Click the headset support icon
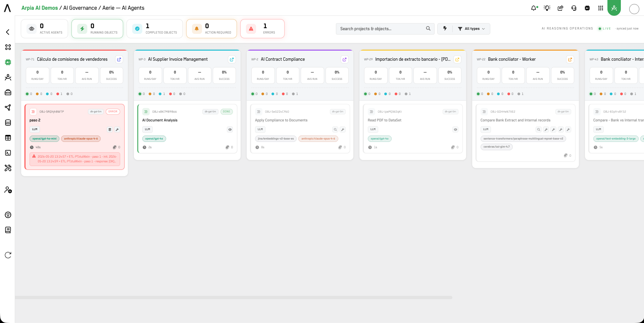The width and height of the screenshot is (644, 323). click(x=574, y=8)
